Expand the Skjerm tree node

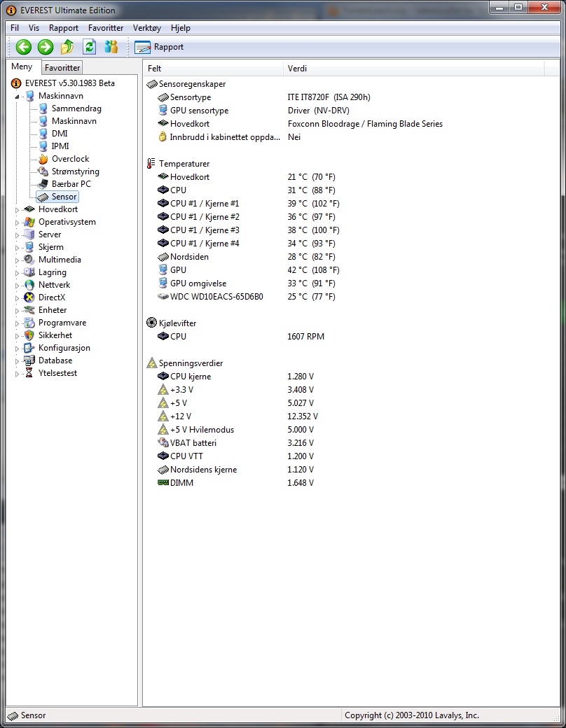tap(18, 248)
